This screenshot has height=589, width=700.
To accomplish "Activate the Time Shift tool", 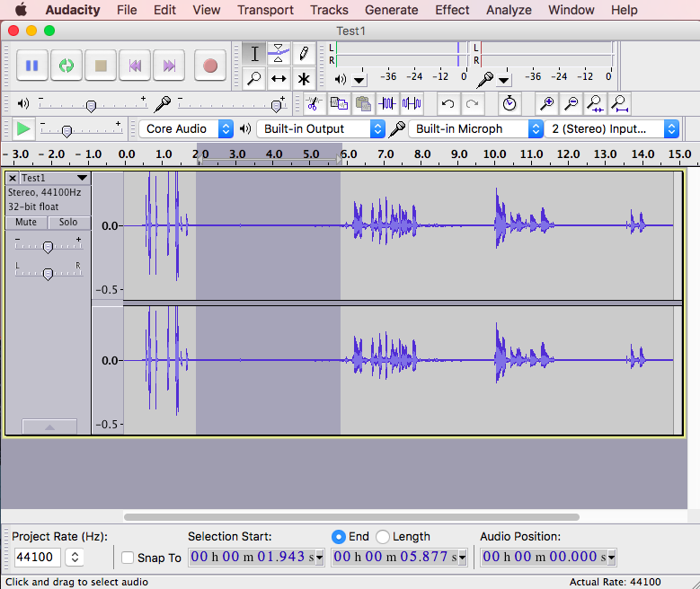I will click(279, 78).
